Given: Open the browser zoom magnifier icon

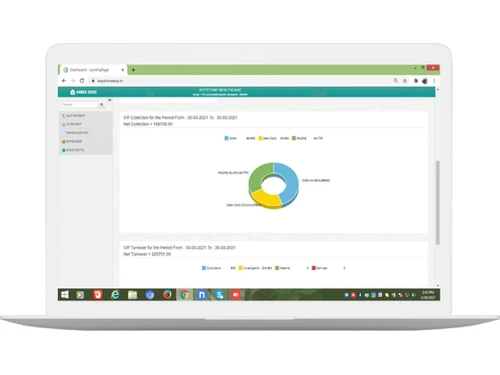Looking at the screenshot, I should tap(396, 81).
